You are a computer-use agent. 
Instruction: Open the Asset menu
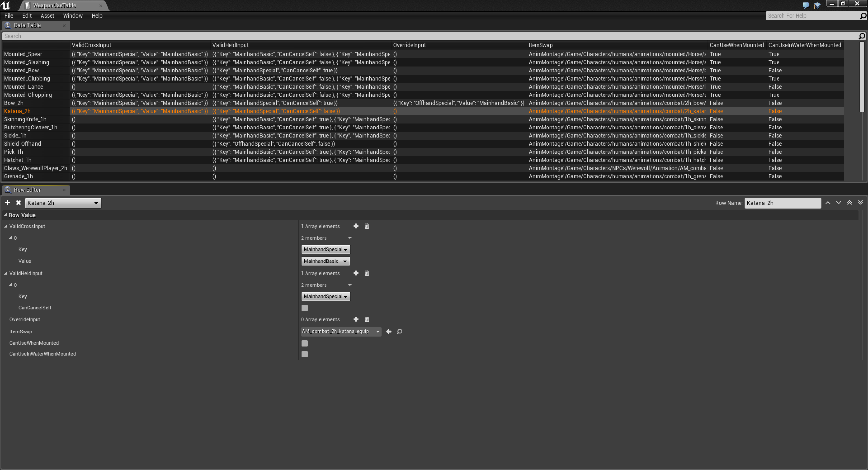(47, 16)
